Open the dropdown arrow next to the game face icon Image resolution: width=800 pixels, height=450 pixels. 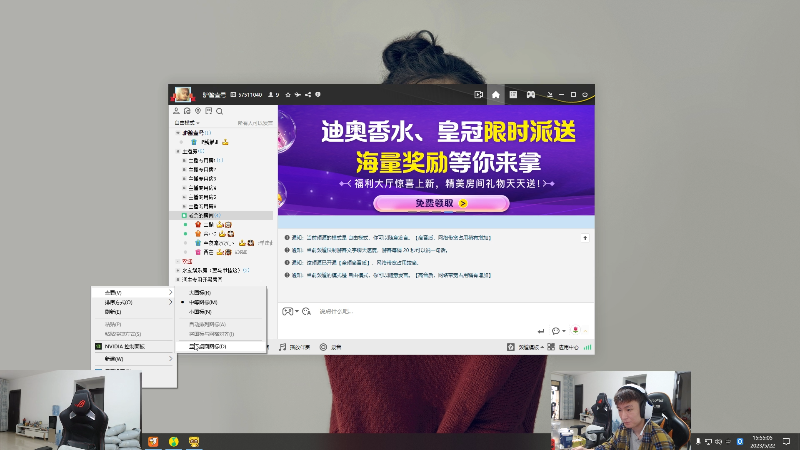click(x=296, y=311)
